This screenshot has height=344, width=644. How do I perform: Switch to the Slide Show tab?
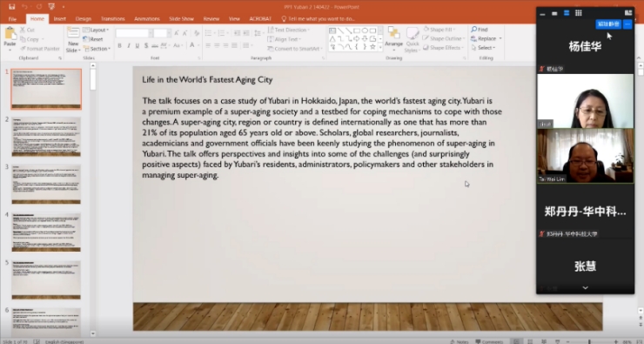click(181, 19)
